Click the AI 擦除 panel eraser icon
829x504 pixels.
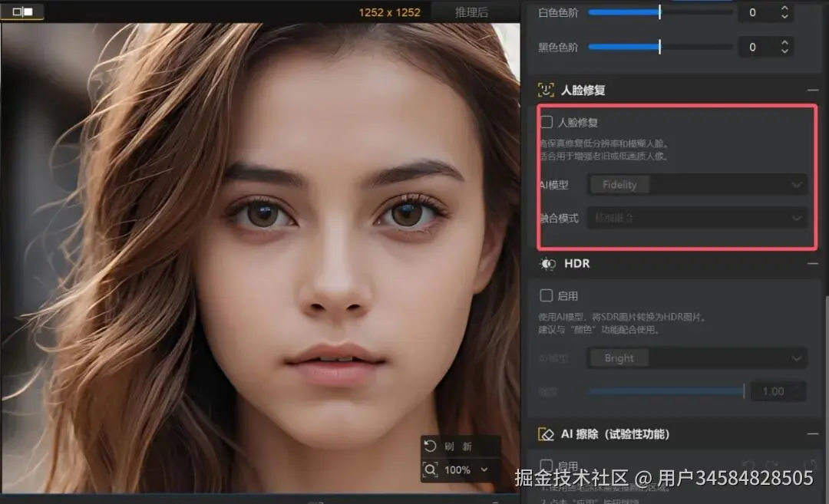coord(548,433)
